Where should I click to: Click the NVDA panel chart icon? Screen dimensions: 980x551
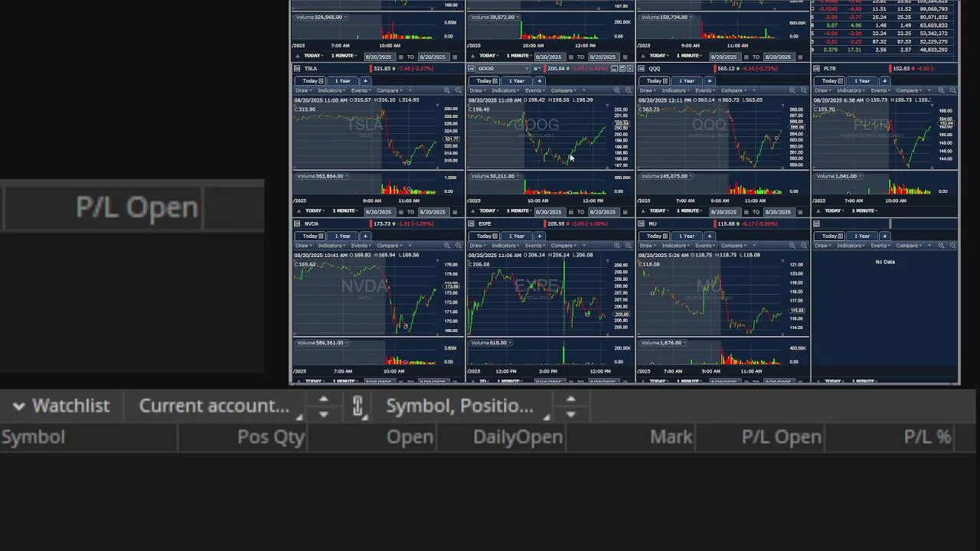pos(297,223)
